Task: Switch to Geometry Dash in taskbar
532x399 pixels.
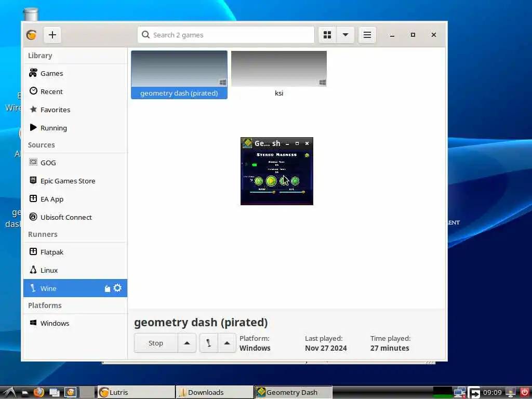Action: (293, 392)
